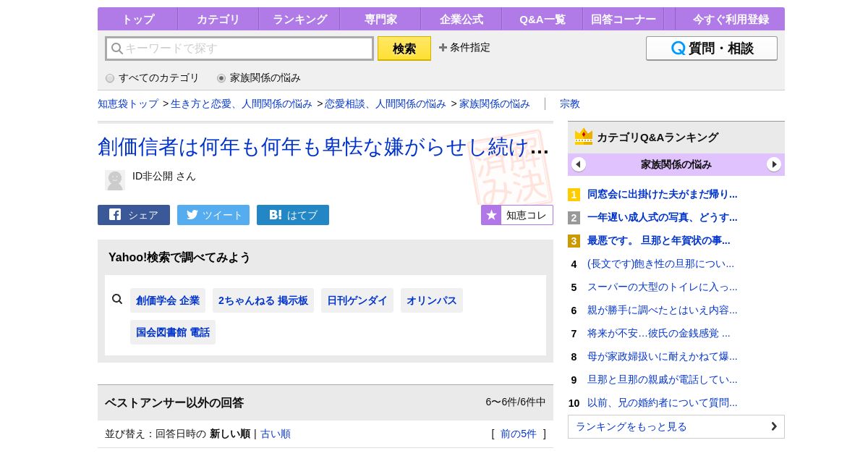Open the カテゴリ navigation tab

coord(218,19)
